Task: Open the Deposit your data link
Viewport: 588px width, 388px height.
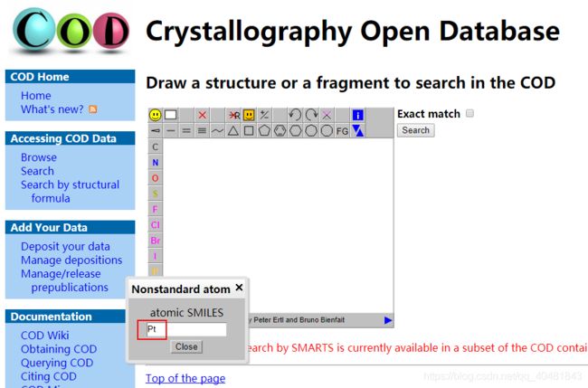Action: pyautogui.click(x=65, y=246)
